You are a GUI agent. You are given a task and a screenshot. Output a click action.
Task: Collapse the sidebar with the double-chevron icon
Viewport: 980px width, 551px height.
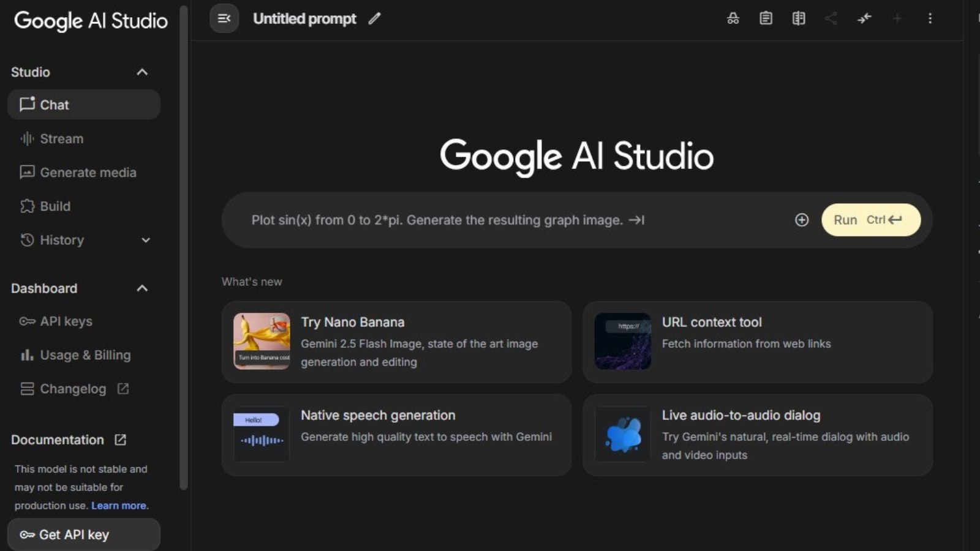click(224, 18)
